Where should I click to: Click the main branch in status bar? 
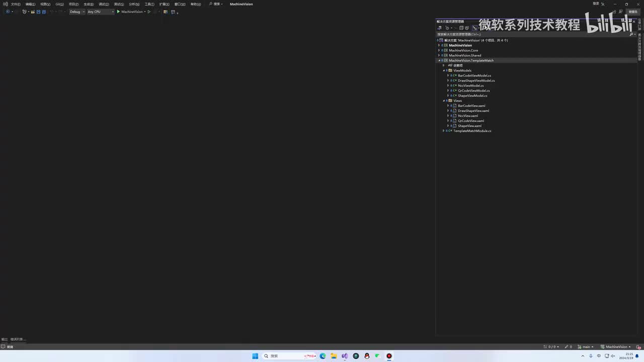(586, 347)
